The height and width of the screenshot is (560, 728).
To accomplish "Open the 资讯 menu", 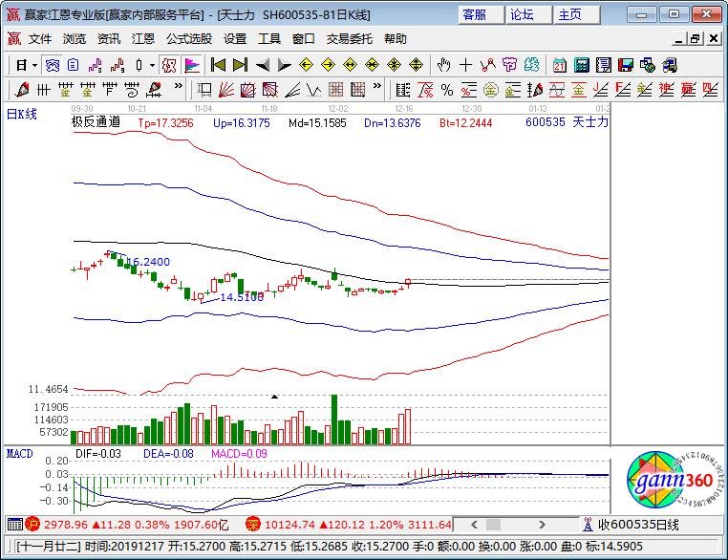I will 109,39.
